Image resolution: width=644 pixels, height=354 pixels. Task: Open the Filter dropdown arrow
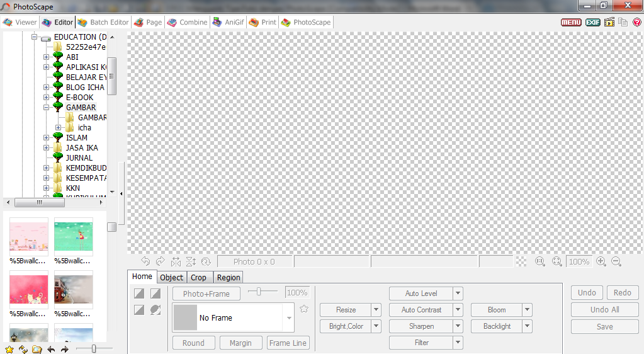click(458, 343)
